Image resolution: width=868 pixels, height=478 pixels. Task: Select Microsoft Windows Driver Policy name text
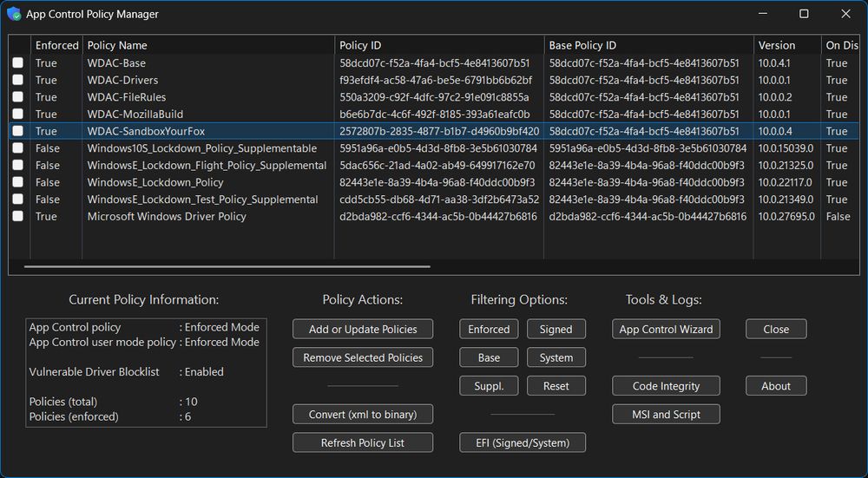pyautogui.click(x=167, y=216)
